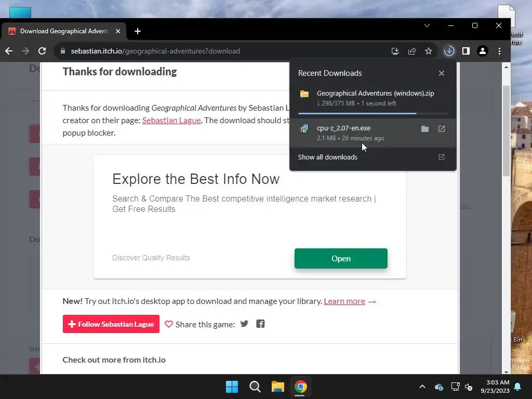The width and height of the screenshot is (532, 399).
Task: Open Chrome's three-dot menu
Action: pyautogui.click(x=499, y=51)
